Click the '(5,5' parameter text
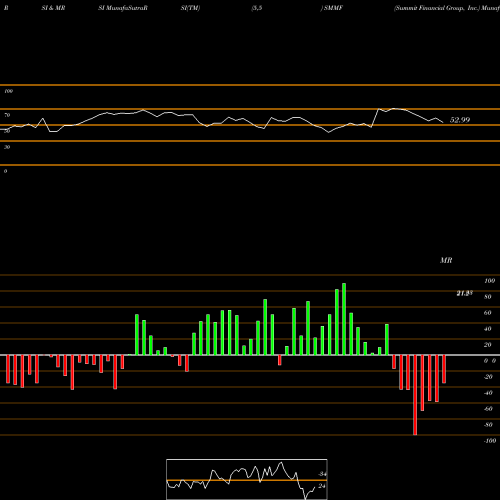This screenshot has height=500, width=500. pyautogui.click(x=257, y=8)
